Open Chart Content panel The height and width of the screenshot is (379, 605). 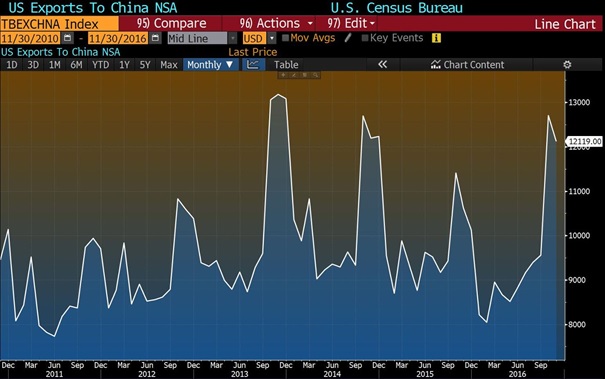click(x=467, y=64)
